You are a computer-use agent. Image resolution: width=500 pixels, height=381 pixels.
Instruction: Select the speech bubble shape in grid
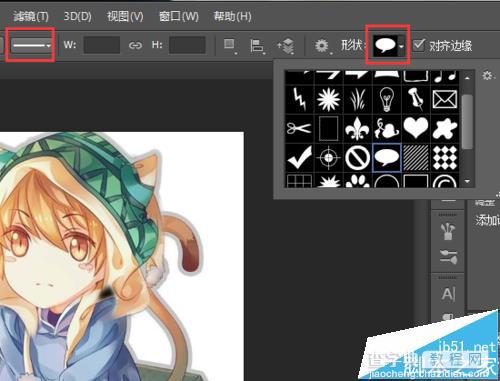[x=386, y=157]
